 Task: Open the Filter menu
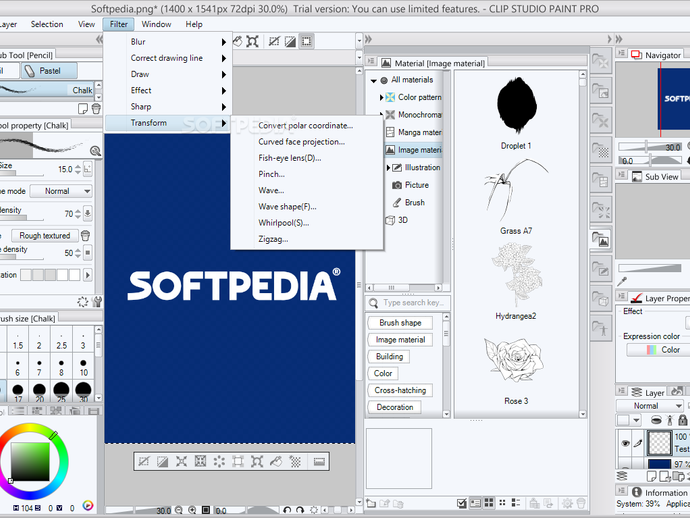pyautogui.click(x=119, y=24)
